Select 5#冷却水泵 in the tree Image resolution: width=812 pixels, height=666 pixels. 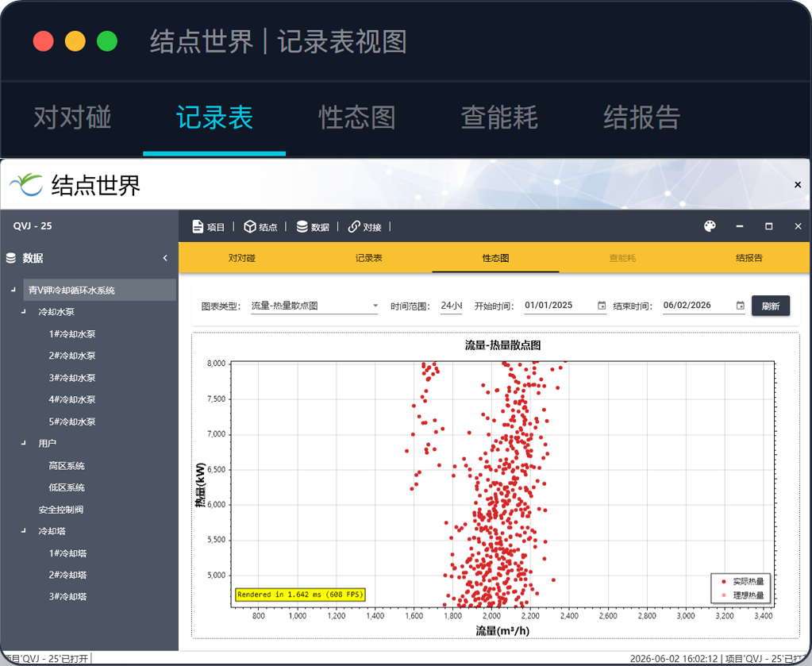(x=72, y=422)
